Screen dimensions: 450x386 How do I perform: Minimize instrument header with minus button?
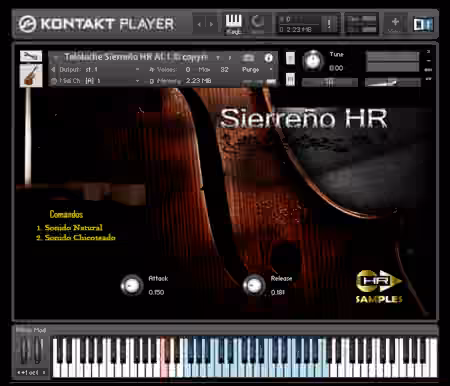point(428,61)
